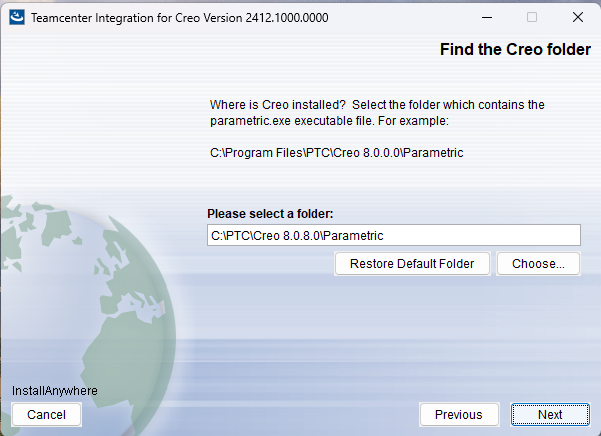
Task: Open the Choose... folder browser
Action: [x=538, y=264]
